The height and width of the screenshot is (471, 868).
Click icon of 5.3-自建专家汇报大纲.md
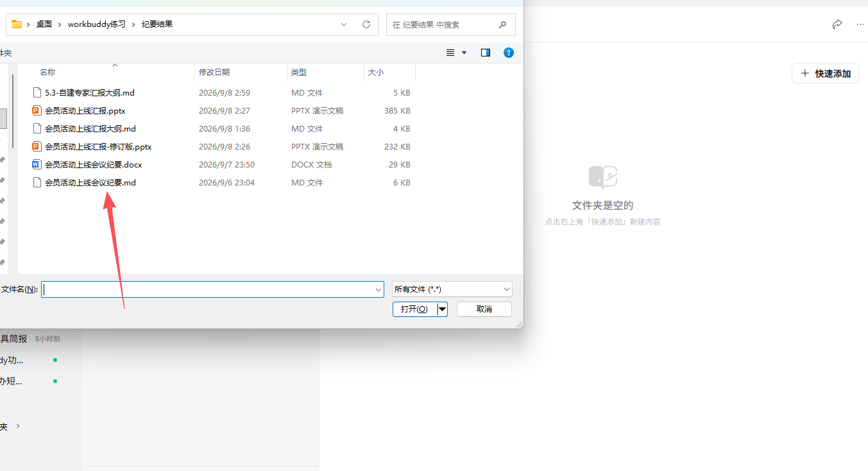tap(37, 92)
